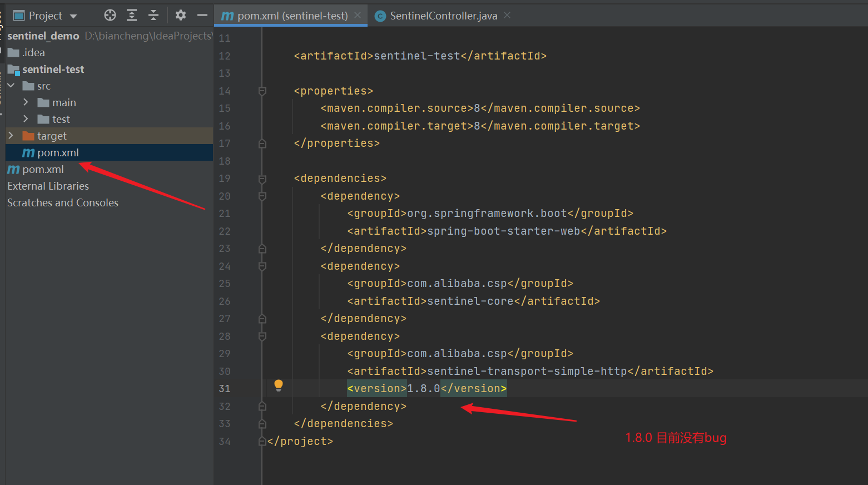Hide the Project tool window
The width and height of the screenshot is (868, 485).
[202, 16]
